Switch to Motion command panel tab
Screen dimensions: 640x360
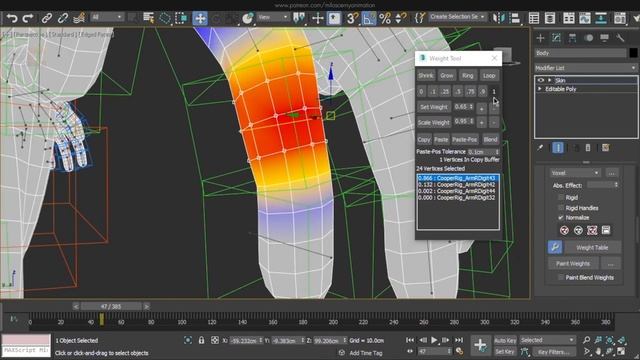589,38
